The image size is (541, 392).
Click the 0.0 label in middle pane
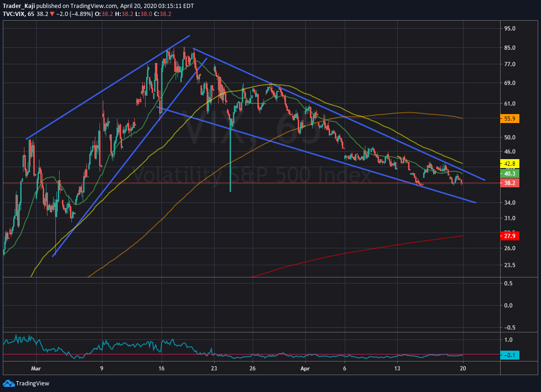[509, 306]
